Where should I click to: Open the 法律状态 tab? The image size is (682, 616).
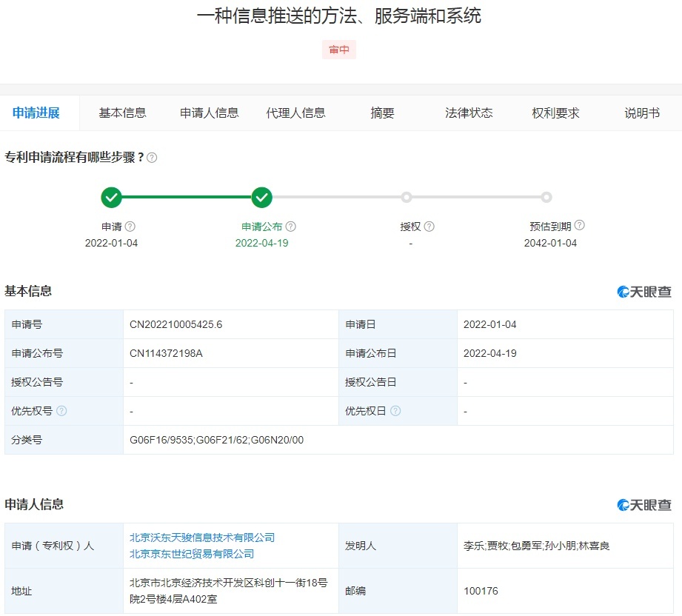468,113
